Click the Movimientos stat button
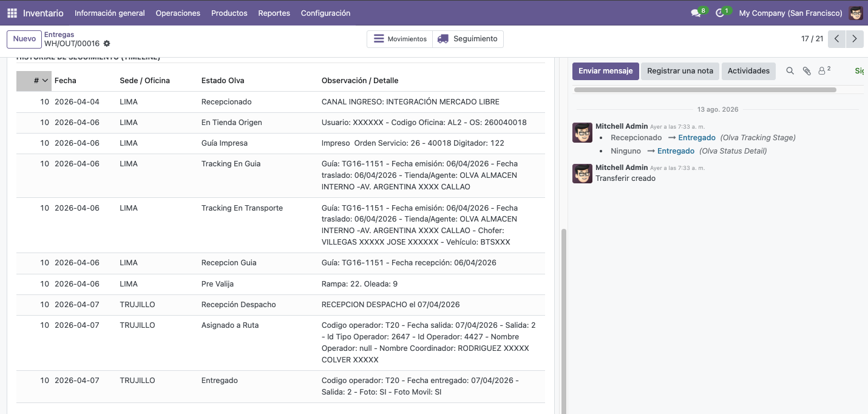 [400, 39]
